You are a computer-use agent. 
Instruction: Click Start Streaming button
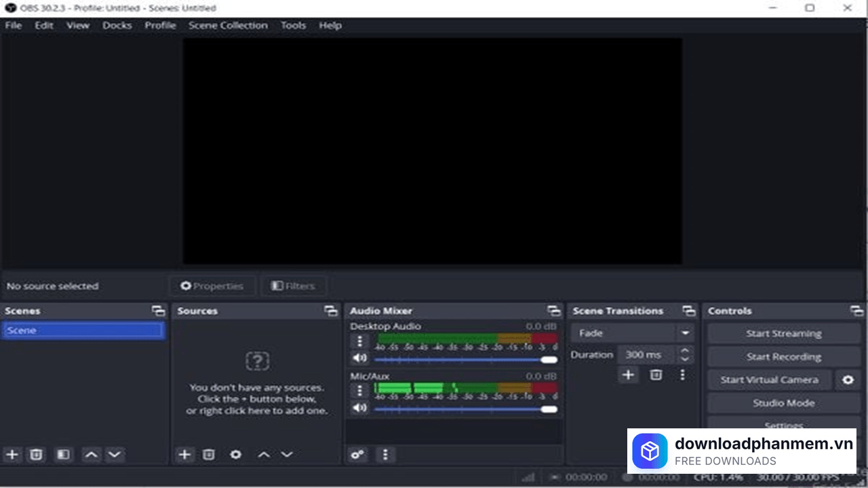[x=783, y=333]
